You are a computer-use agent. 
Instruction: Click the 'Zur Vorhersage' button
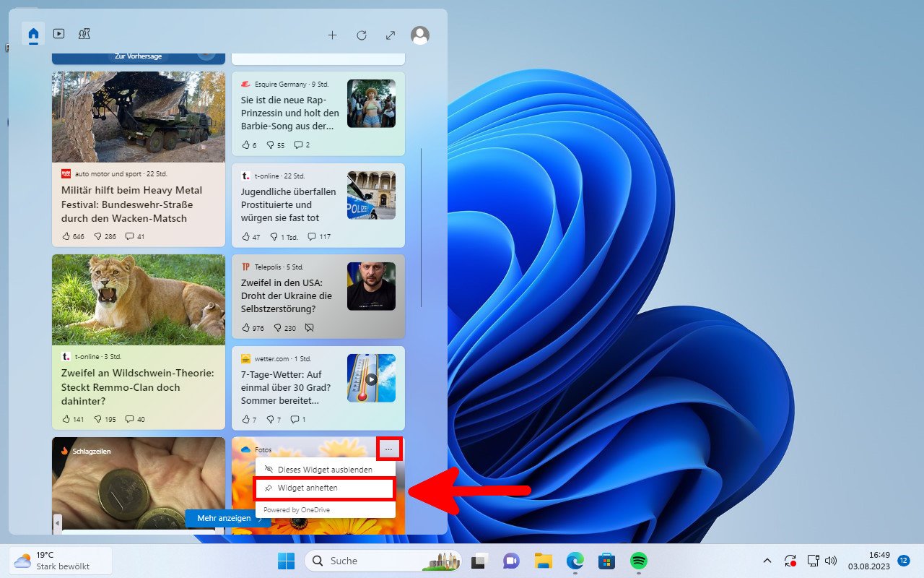138,56
